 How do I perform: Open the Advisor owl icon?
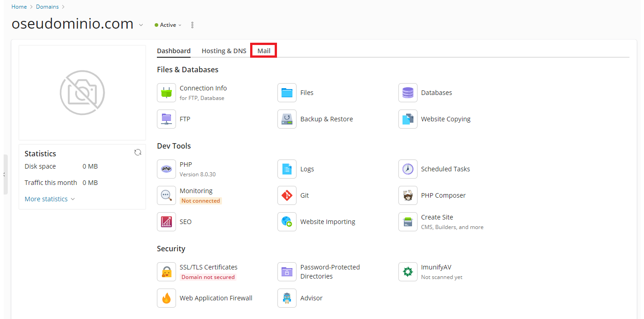click(287, 298)
